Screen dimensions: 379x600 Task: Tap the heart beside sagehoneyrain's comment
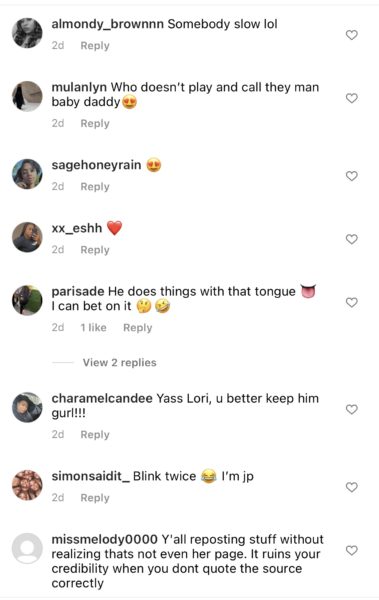click(351, 176)
